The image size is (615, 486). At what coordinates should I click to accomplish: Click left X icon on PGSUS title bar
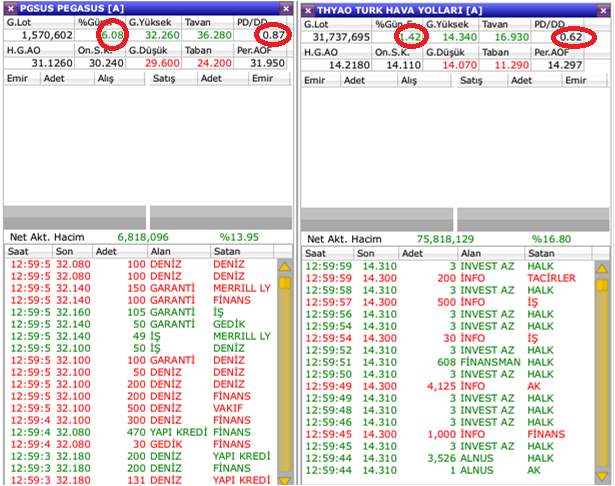point(11,8)
